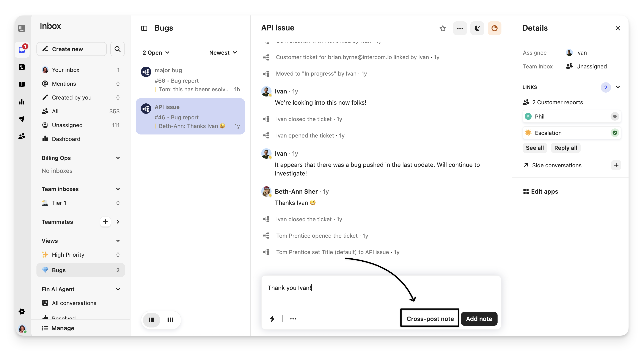
Task: Select the Tier 1 team inbox
Action: pyautogui.click(x=80, y=203)
